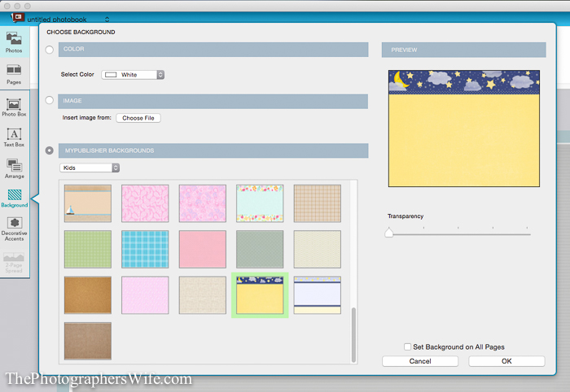The height and width of the screenshot is (392, 570).
Task: Adjust the Transparency slider handle
Action: tap(388, 233)
